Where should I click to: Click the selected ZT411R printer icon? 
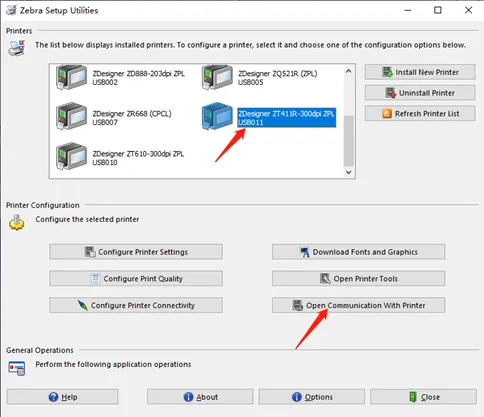pos(217,117)
